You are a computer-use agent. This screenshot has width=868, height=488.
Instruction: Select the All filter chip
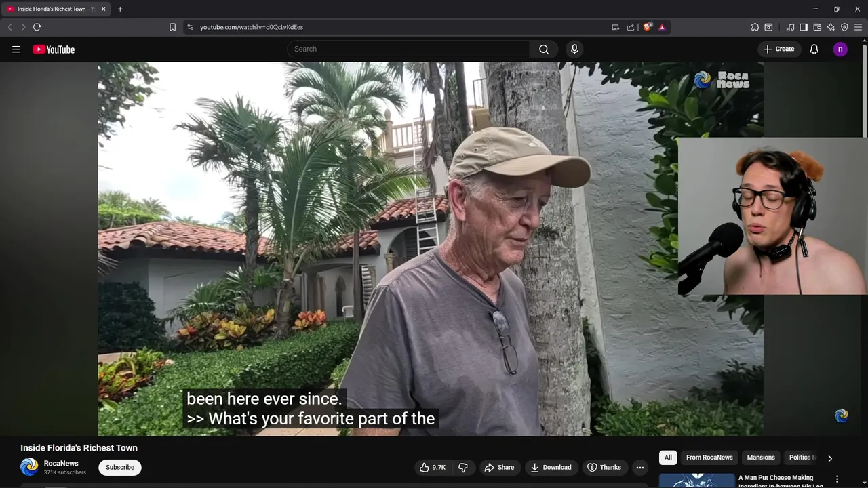668,457
